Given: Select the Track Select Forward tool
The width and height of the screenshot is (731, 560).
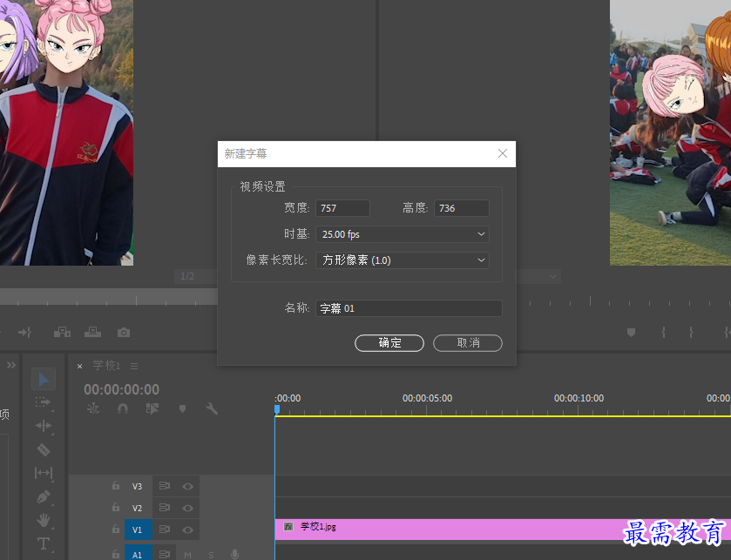Looking at the screenshot, I should click(44, 402).
